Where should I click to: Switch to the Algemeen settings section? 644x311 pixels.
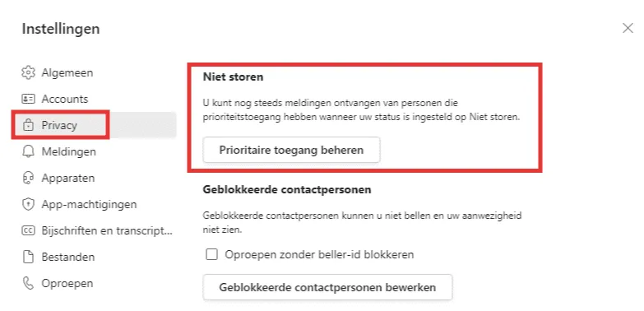tap(67, 72)
